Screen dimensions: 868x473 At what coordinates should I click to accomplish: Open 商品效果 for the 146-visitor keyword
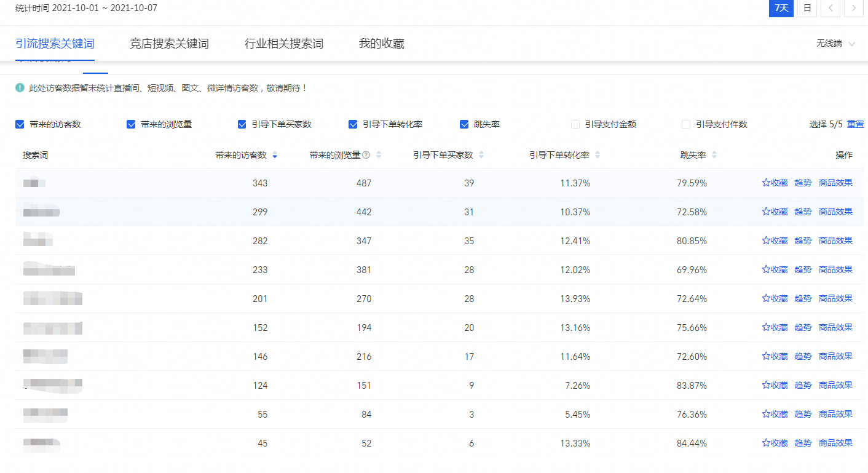click(x=836, y=356)
